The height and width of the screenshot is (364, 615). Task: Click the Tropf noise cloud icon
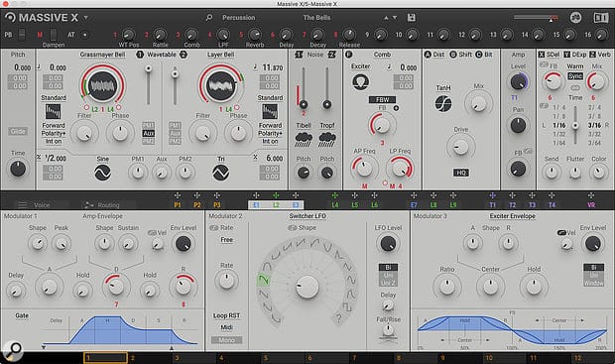coord(327,140)
